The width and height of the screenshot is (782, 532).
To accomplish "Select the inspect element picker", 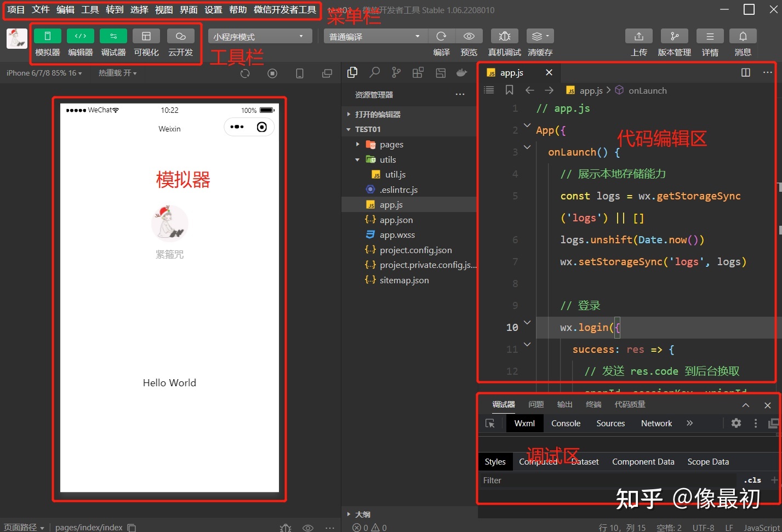I will (490, 424).
